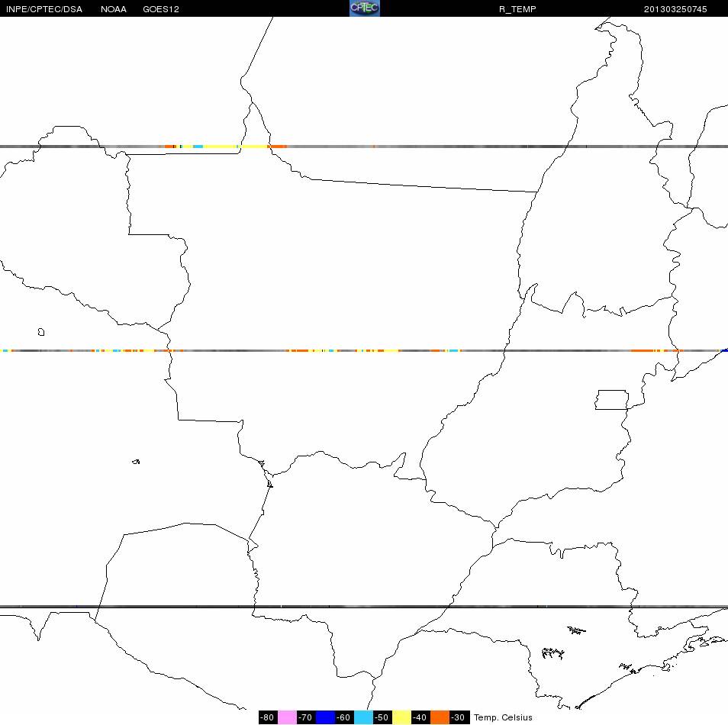Click the -30 legend value
The height and width of the screenshot is (725, 728).
coord(459,717)
